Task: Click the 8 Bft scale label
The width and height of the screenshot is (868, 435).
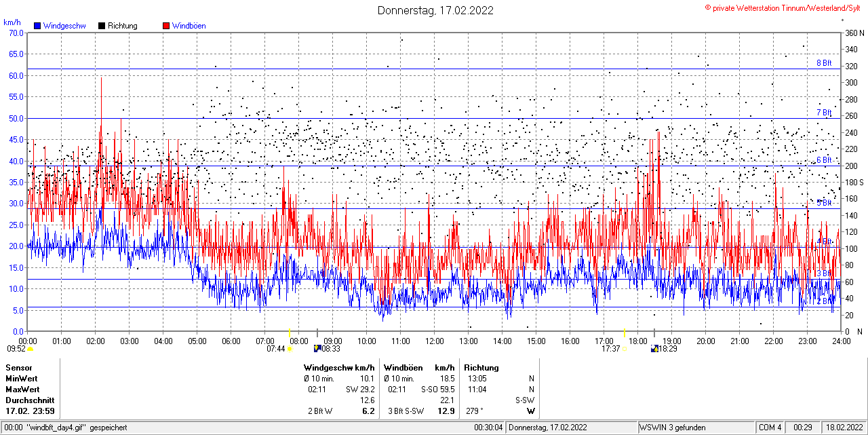Action: [824, 63]
